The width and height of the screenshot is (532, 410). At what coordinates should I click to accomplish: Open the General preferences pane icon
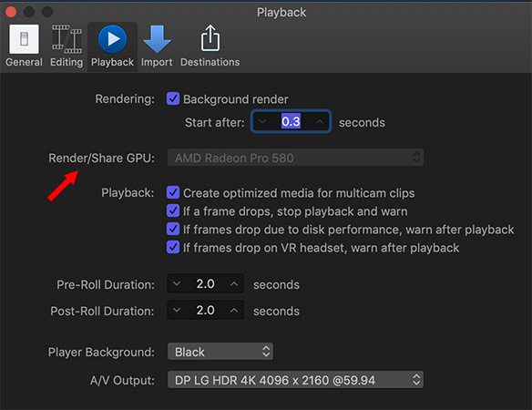pyautogui.click(x=24, y=39)
